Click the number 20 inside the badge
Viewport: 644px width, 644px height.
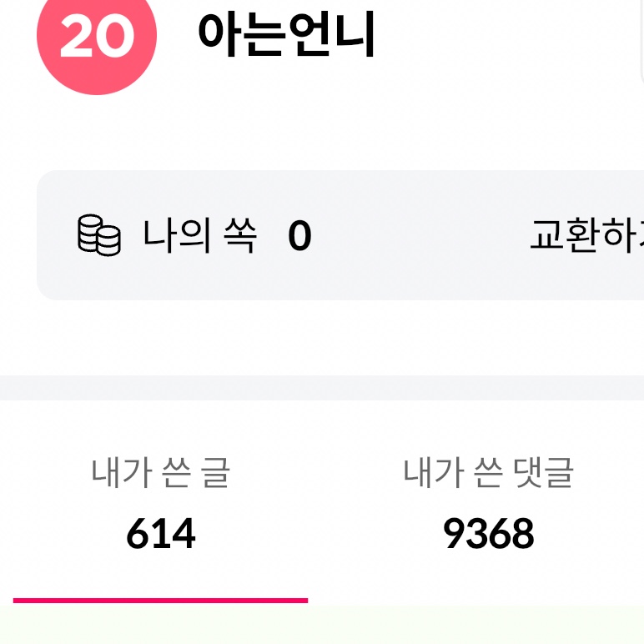[97, 38]
